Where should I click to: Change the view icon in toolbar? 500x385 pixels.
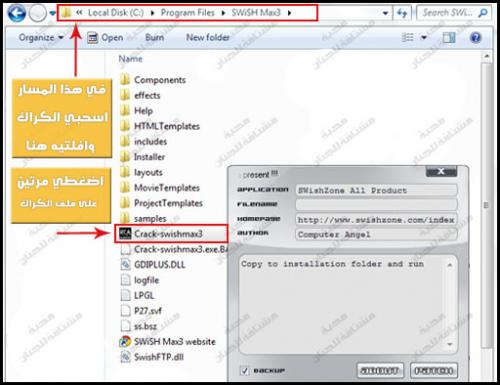coord(408,37)
